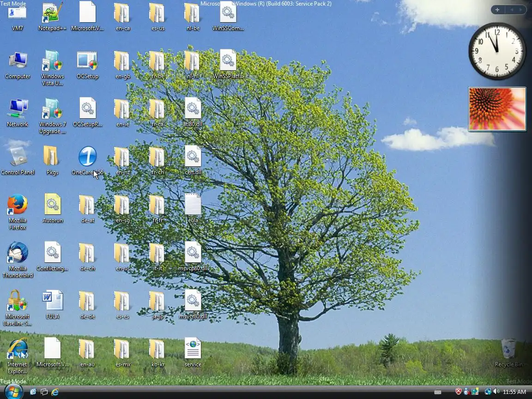Click the flower Slide Show gadget
This screenshot has width=532, height=399.
(497, 109)
